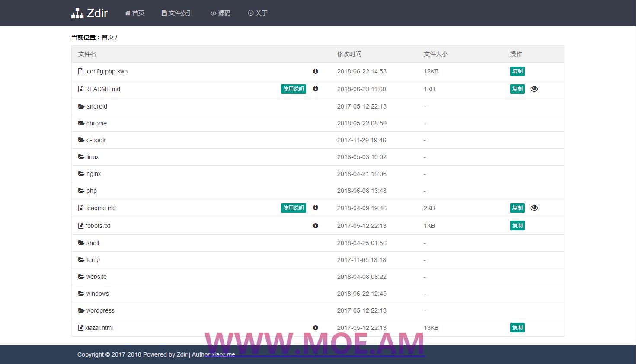Click the info icon for README.md
636x364 pixels.
coord(316,89)
